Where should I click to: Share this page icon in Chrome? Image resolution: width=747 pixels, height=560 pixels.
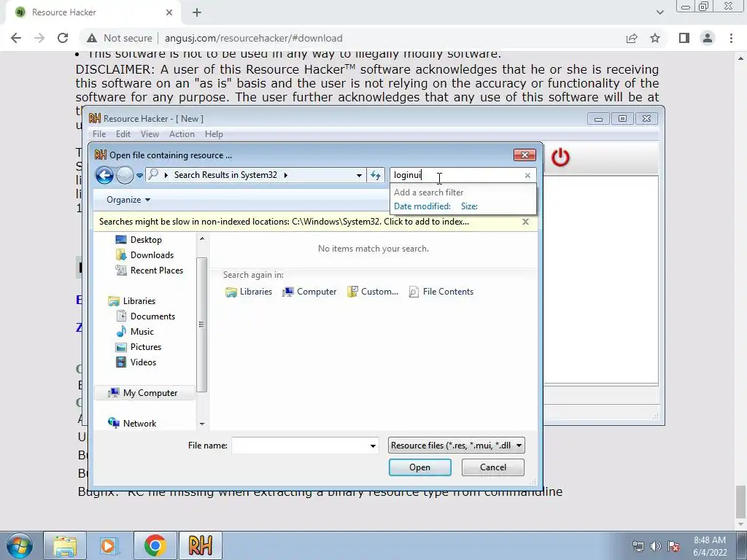click(632, 38)
